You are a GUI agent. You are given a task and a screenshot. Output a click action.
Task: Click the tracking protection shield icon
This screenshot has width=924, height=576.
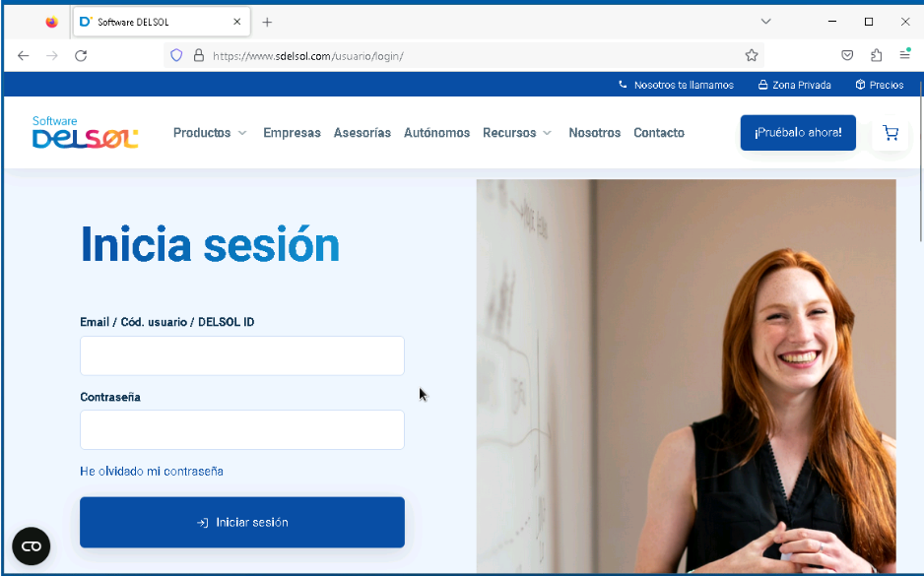tap(176, 56)
